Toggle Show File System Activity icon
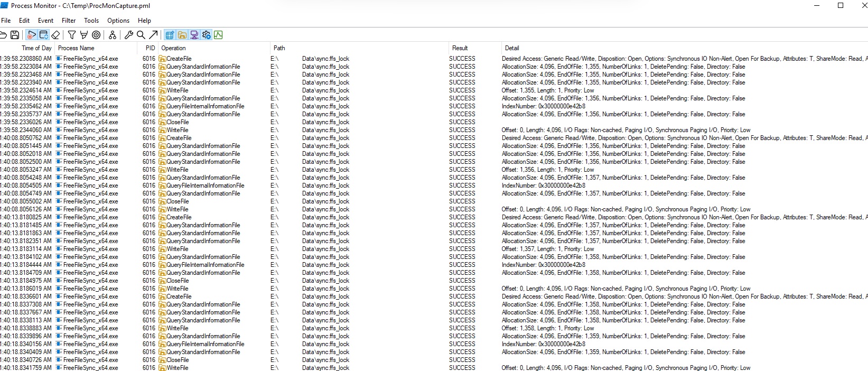The width and height of the screenshot is (868, 371). (x=182, y=35)
